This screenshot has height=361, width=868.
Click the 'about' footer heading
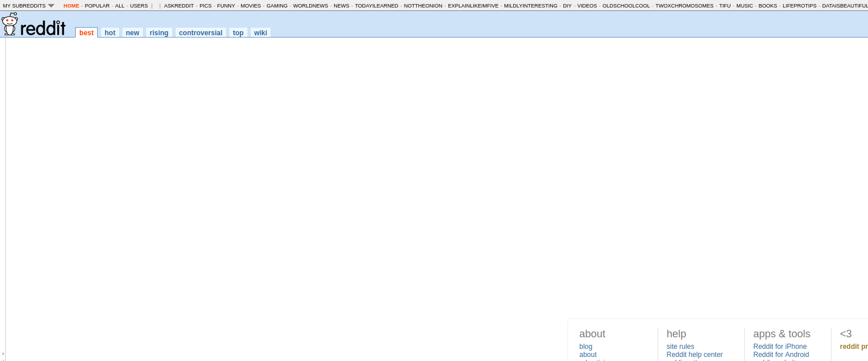coord(592,334)
